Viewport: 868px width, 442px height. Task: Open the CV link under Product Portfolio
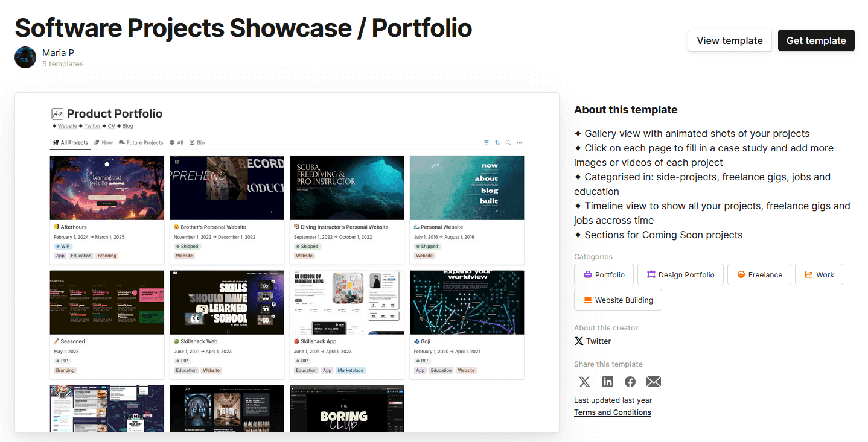tap(111, 126)
